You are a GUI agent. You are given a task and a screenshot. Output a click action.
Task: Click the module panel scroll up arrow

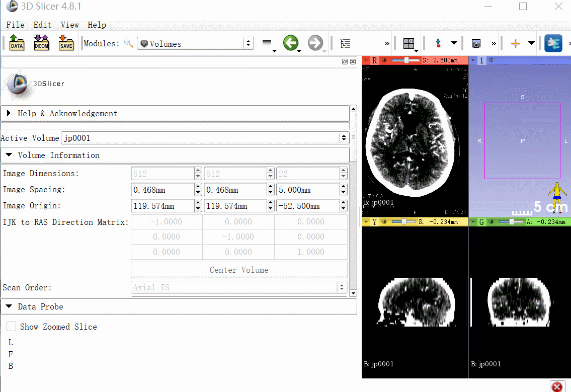point(353,109)
